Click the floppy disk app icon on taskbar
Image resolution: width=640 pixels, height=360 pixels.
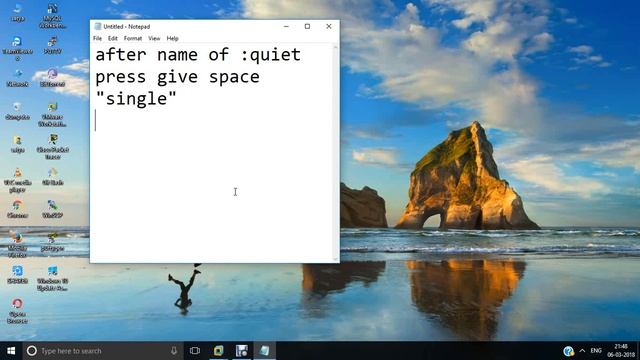tap(242, 351)
